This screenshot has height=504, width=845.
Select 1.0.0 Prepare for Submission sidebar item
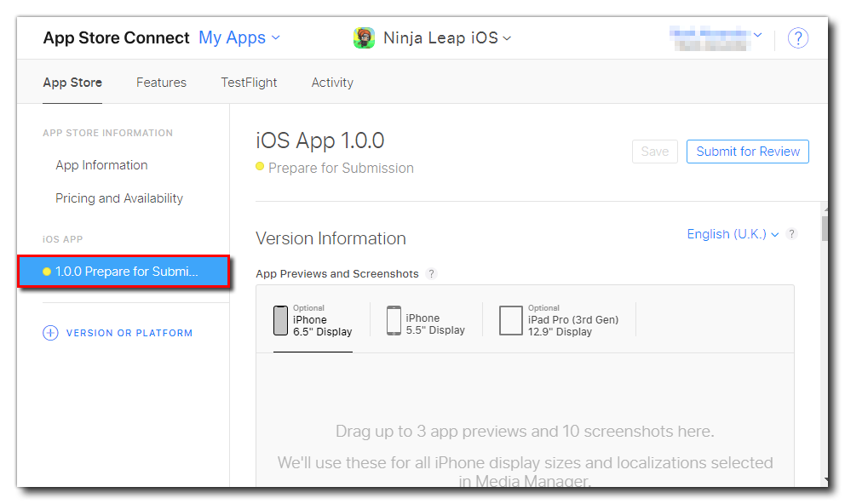124,272
